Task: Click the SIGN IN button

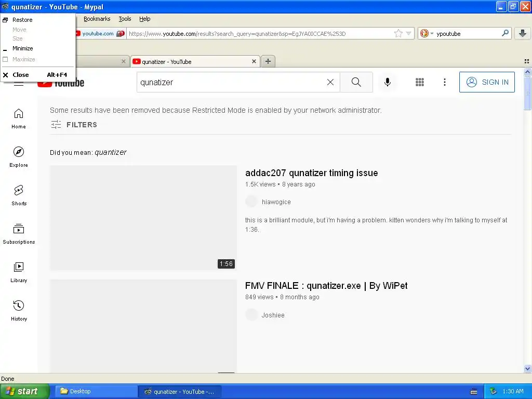Action: (487, 82)
